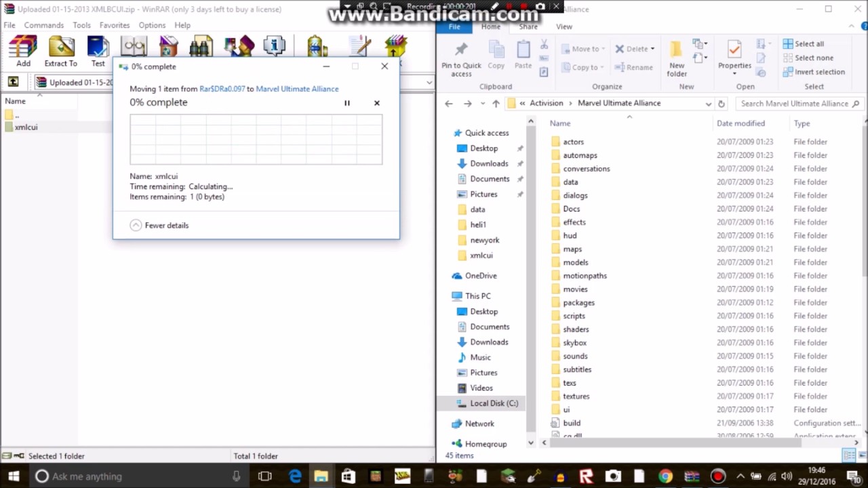The image size is (868, 488).
Task: Click Invert selection in the ribbon
Action: 814,72
